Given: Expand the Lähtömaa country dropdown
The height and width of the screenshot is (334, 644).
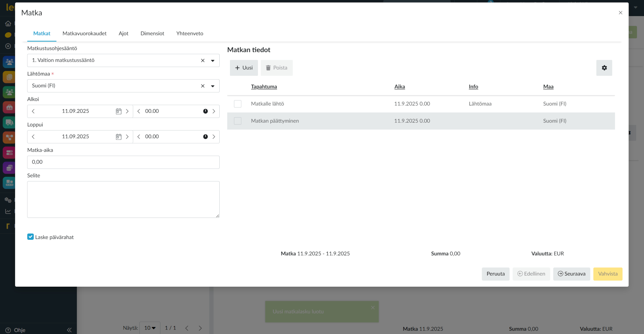Looking at the screenshot, I should (x=213, y=86).
